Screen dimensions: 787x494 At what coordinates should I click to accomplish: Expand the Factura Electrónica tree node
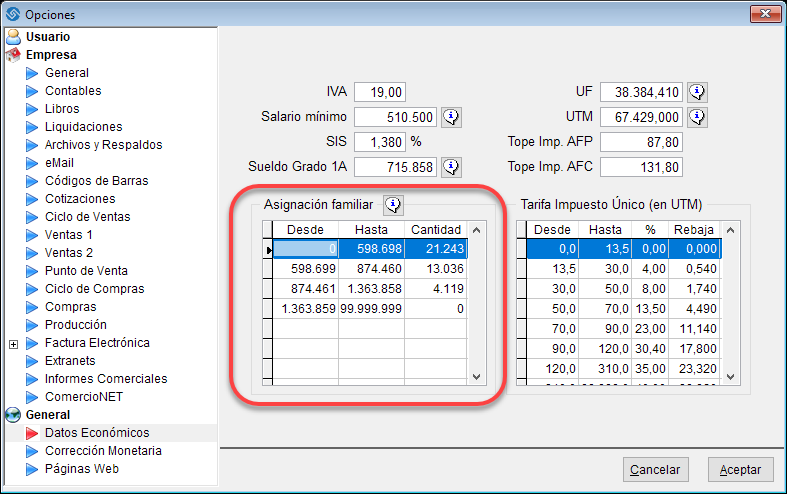[14, 344]
